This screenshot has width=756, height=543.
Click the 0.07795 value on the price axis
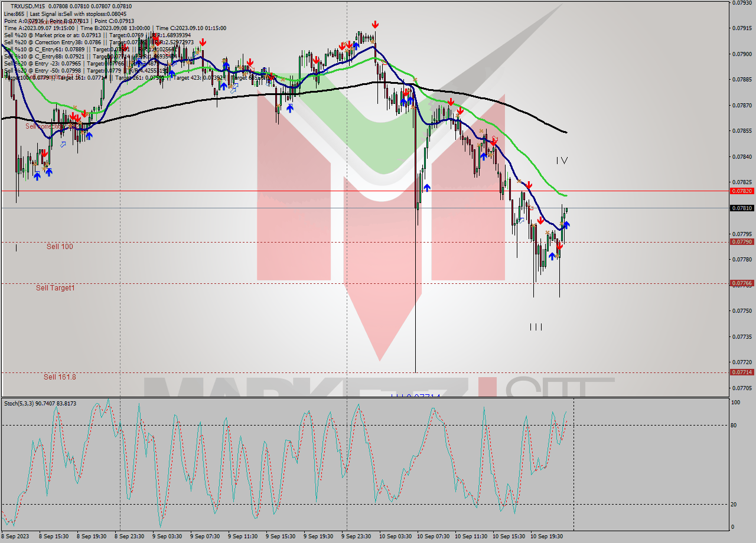(x=742, y=234)
